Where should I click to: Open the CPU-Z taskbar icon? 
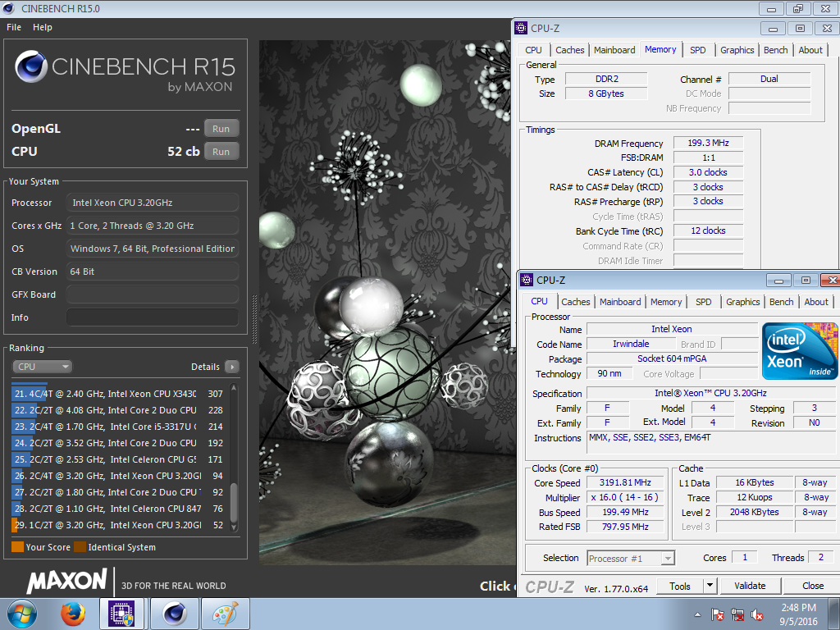[x=122, y=614]
